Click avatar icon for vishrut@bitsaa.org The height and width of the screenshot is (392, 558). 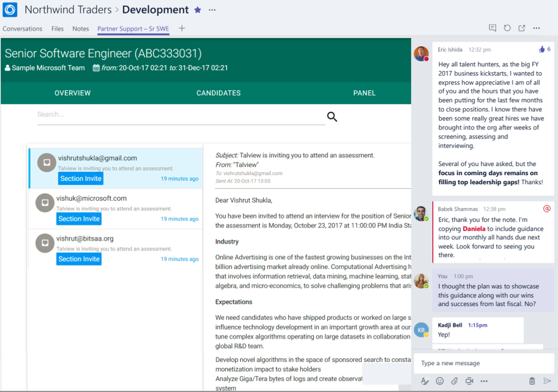(x=45, y=243)
